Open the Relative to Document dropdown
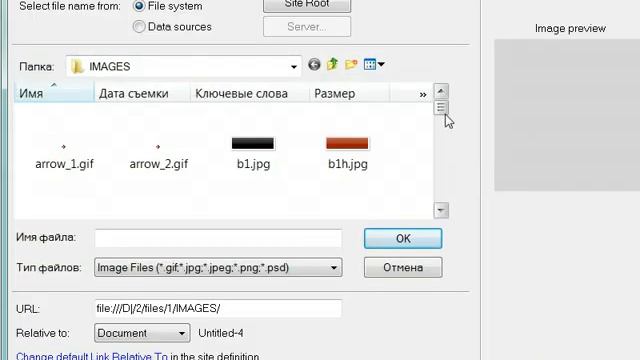640x360 pixels. click(142, 333)
